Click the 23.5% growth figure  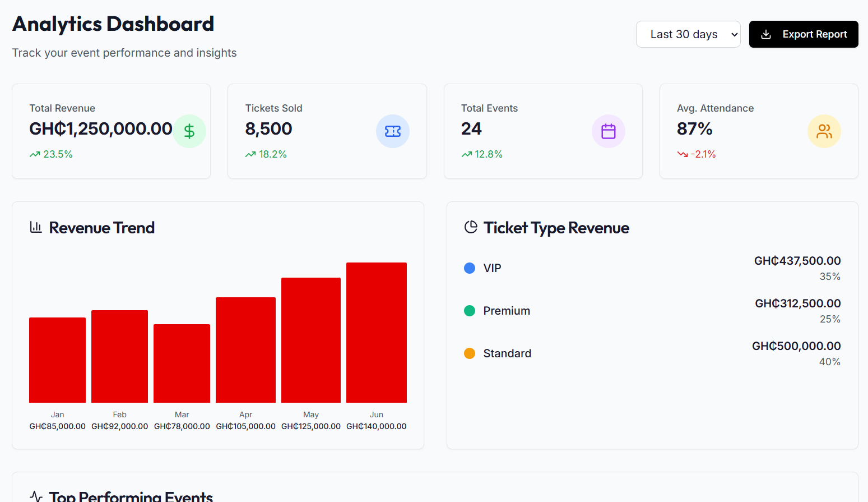[58, 154]
